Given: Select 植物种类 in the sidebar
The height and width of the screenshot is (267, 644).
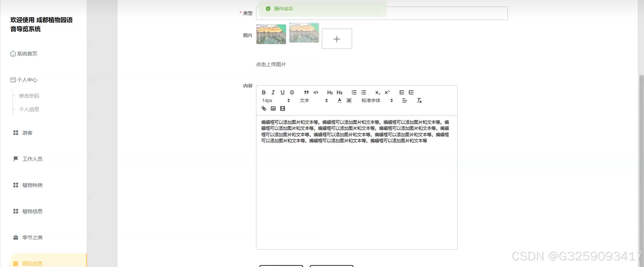Looking at the screenshot, I should coord(32,185).
